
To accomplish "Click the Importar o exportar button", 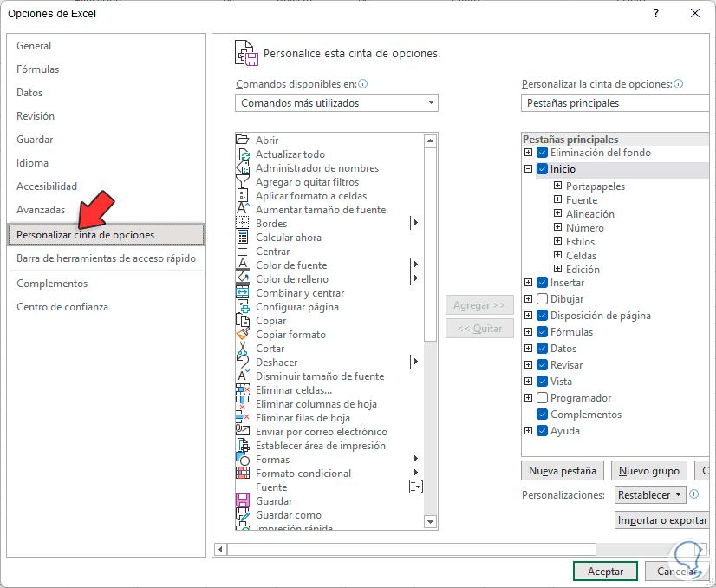I will [662, 520].
